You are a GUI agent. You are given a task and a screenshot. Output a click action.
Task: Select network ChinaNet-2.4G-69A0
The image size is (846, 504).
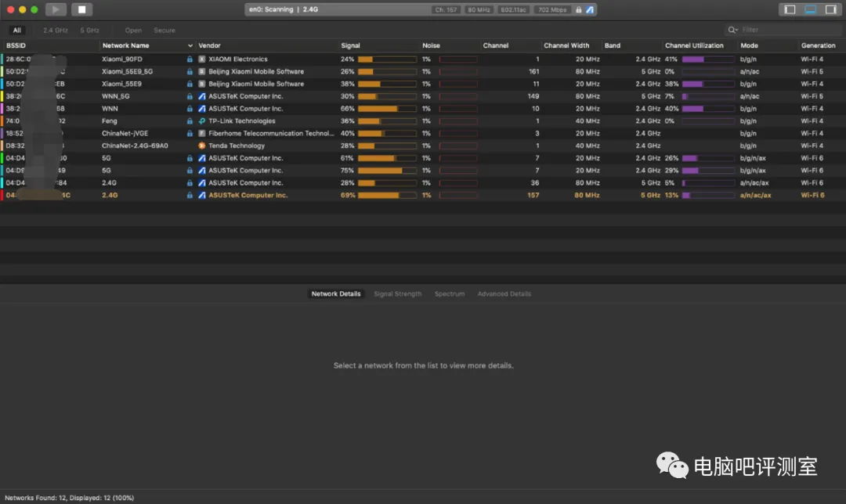coord(135,146)
